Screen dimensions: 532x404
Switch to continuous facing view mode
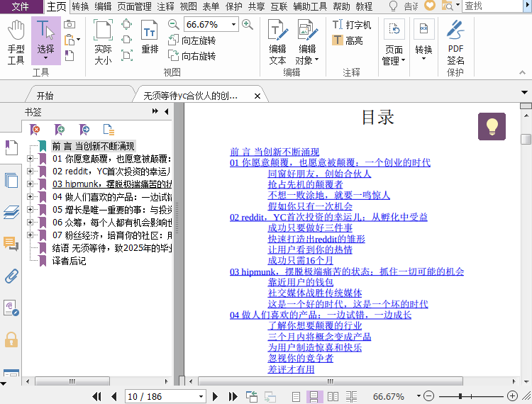tap(351, 396)
